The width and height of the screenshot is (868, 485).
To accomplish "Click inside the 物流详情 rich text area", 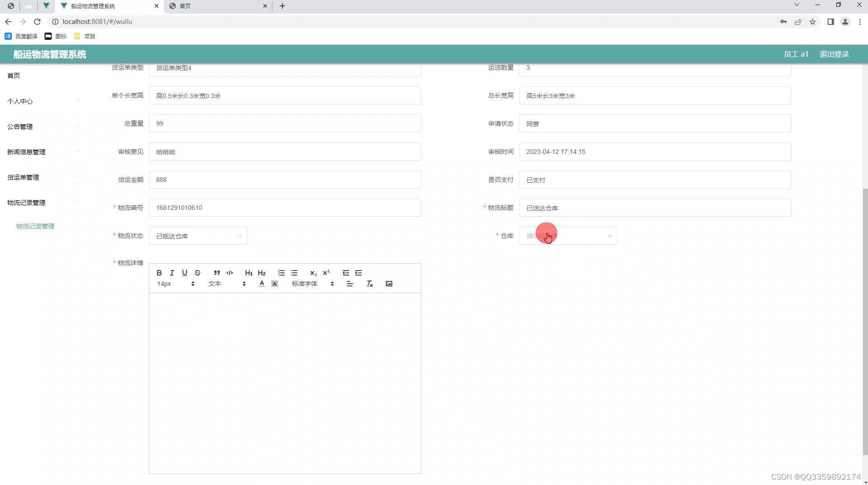I will (285, 383).
